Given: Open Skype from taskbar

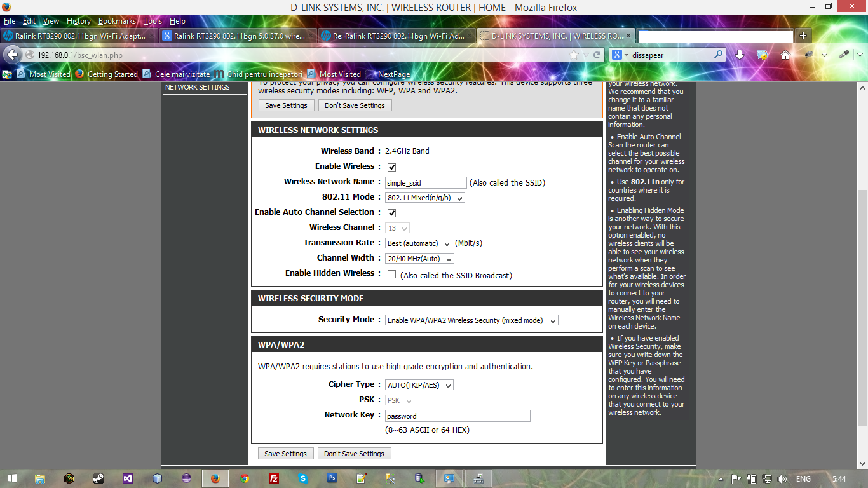Looking at the screenshot, I should [303, 478].
